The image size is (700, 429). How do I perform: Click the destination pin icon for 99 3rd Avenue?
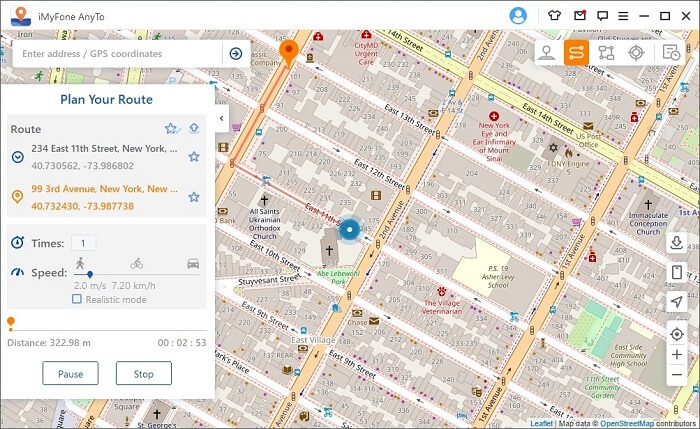(x=17, y=197)
